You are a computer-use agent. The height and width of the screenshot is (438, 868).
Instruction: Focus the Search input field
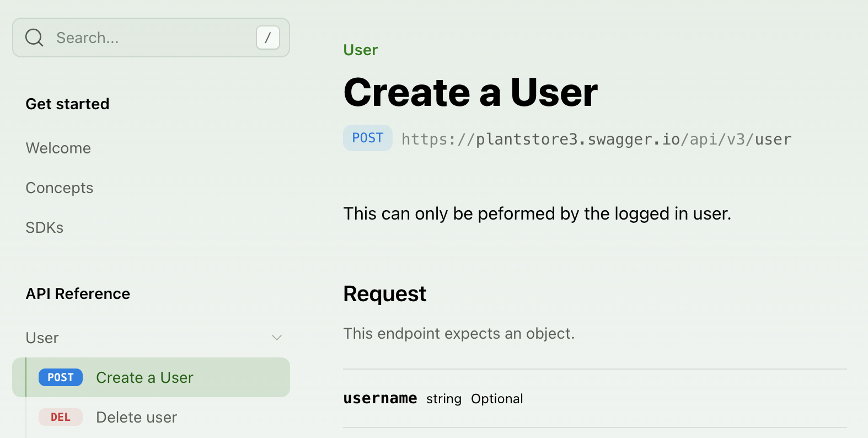[149, 38]
